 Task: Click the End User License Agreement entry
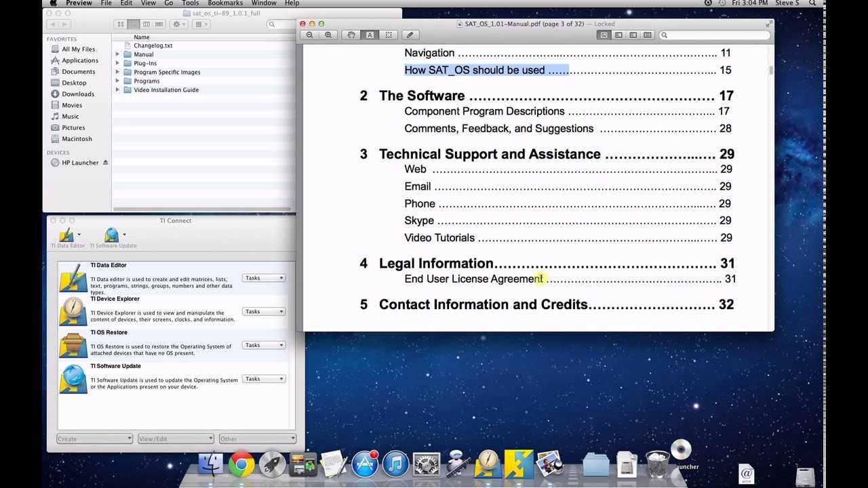474,279
